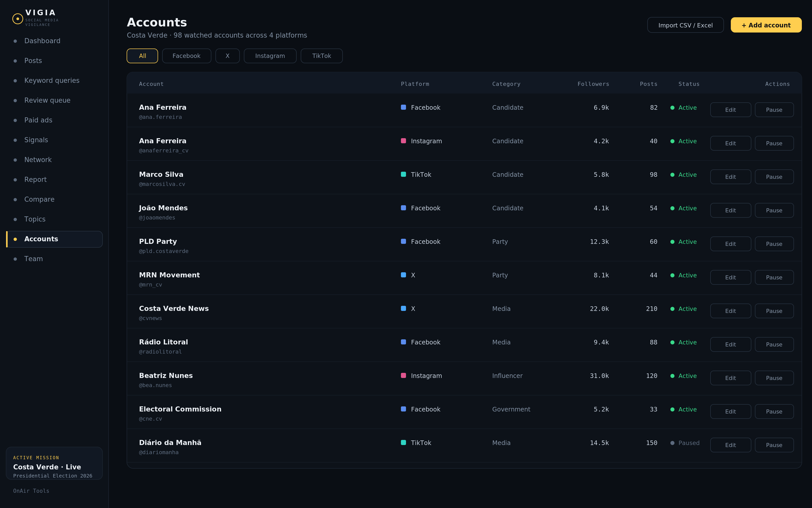
Task: Click the Electoral Commission account name
Action: pyautogui.click(x=180, y=409)
